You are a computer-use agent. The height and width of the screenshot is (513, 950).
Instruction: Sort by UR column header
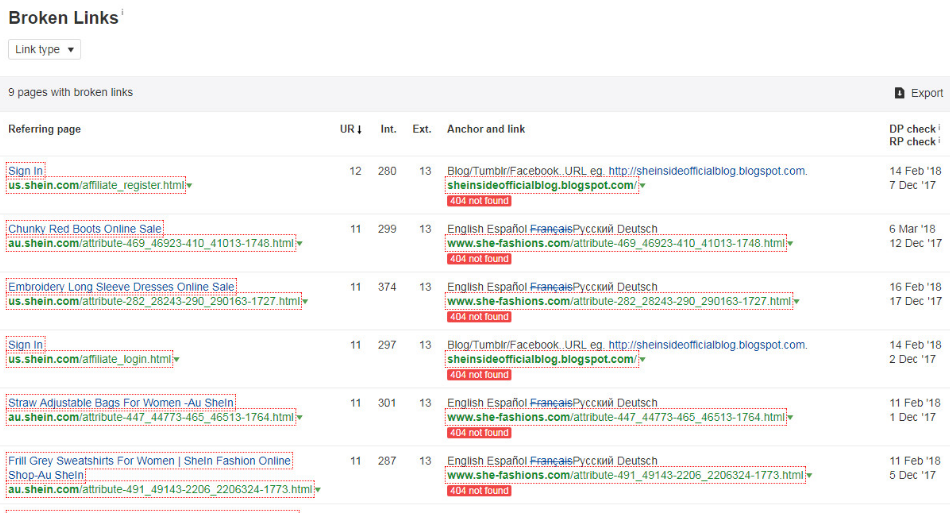tap(350, 129)
